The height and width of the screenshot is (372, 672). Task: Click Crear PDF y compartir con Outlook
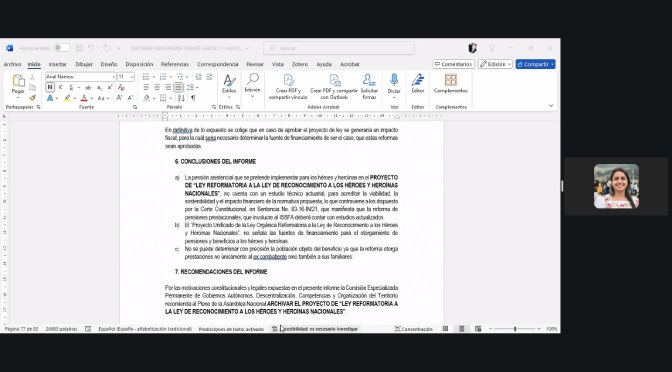click(x=334, y=87)
